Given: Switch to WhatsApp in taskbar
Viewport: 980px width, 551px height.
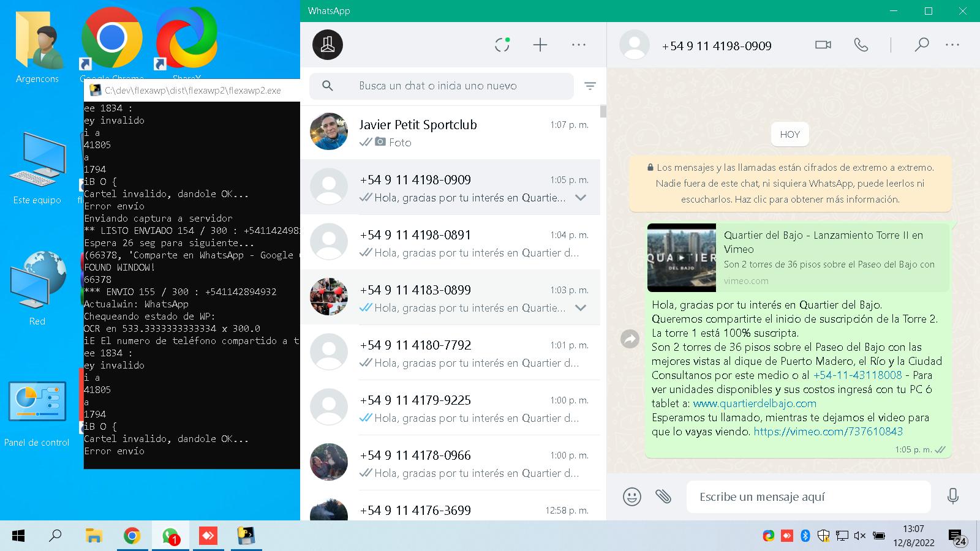Looking at the screenshot, I should click(x=170, y=536).
